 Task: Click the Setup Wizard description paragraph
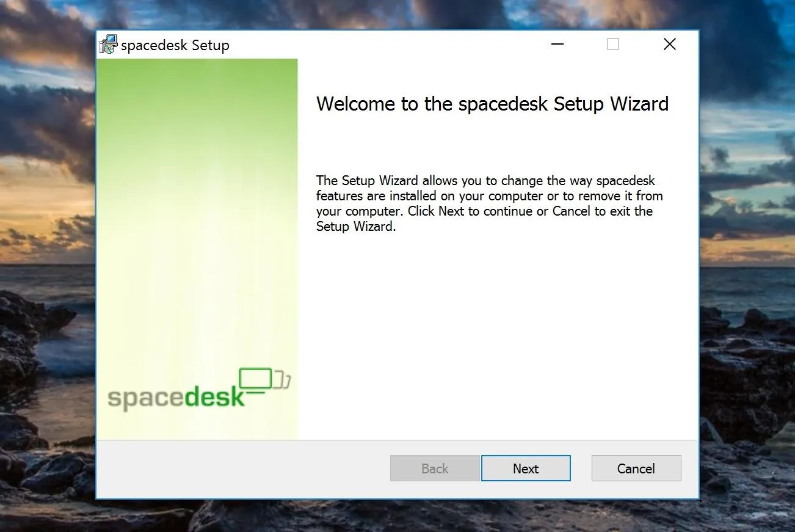[x=488, y=203]
